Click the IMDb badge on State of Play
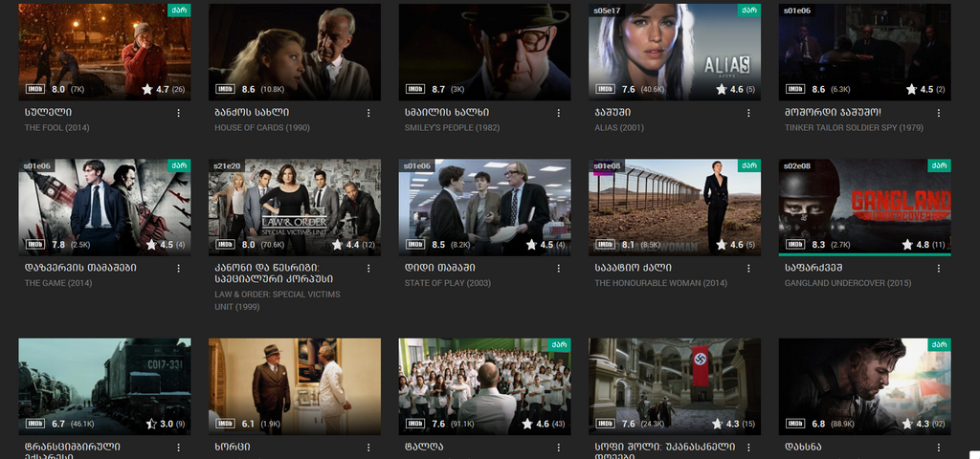The image size is (980, 459). pyautogui.click(x=415, y=245)
